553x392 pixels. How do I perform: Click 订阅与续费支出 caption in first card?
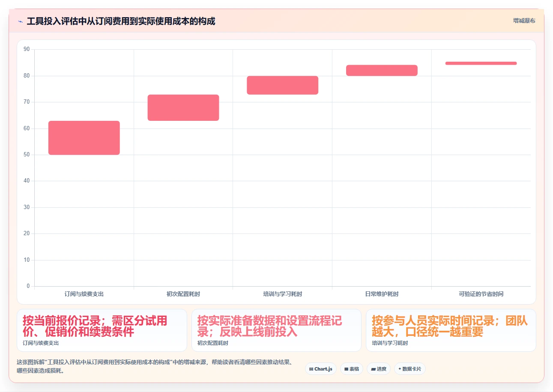click(x=41, y=343)
